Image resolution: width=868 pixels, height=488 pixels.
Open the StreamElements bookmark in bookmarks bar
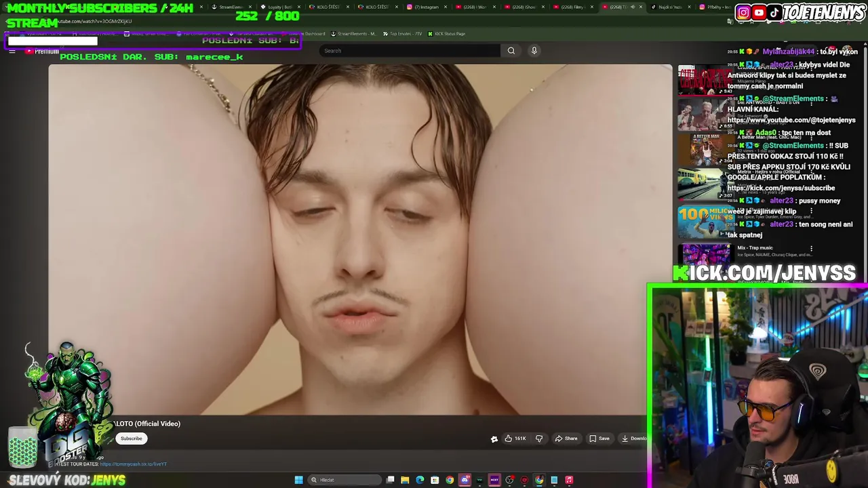point(353,33)
